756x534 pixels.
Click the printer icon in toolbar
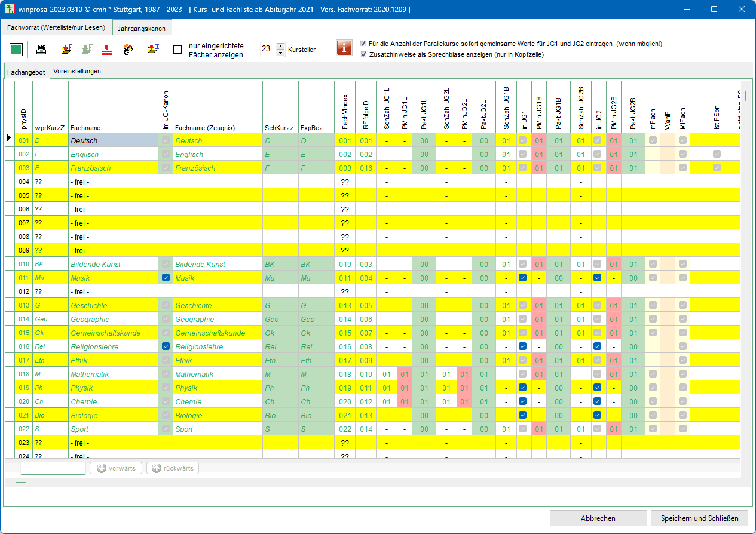(41, 50)
